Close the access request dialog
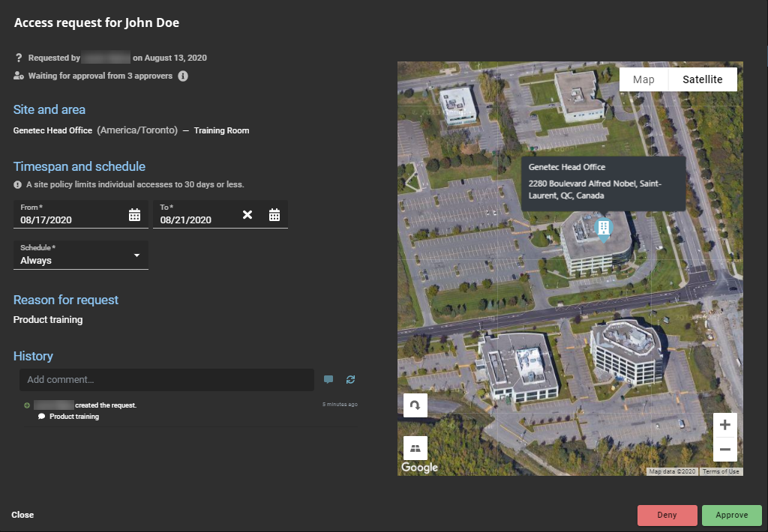Image resolution: width=768 pixels, height=532 pixels. point(22,515)
